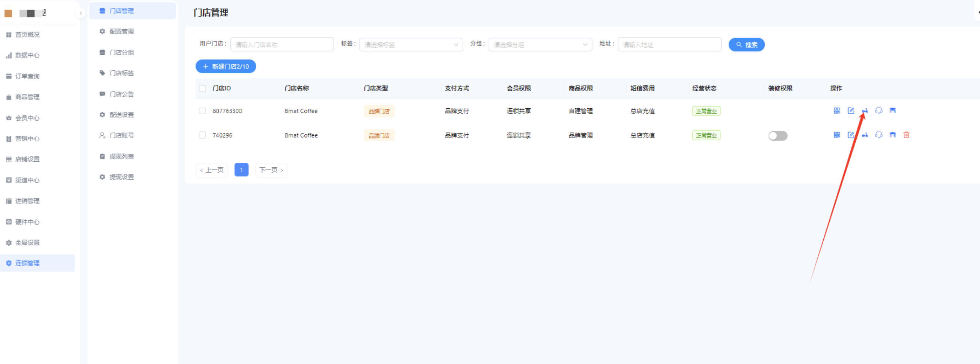This screenshot has height=364, width=980.
Task: Click store ID 807763300
Action: pos(227,111)
